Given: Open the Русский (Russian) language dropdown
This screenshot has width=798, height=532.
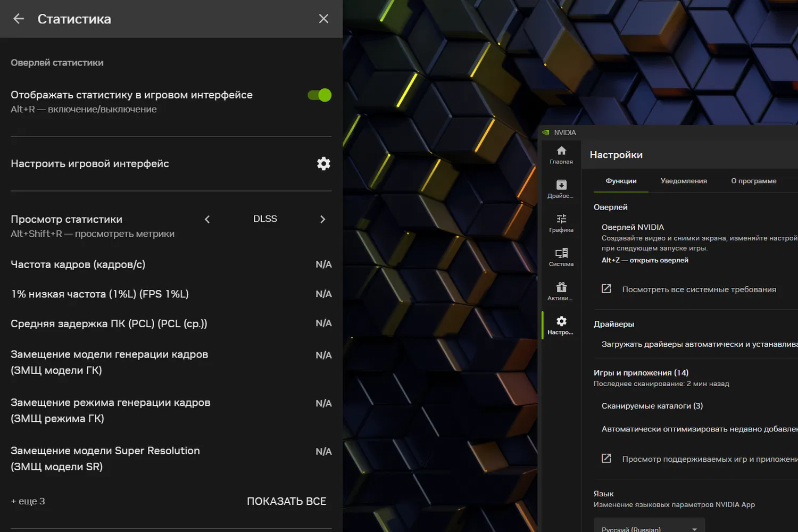Looking at the screenshot, I should [x=650, y=526].
